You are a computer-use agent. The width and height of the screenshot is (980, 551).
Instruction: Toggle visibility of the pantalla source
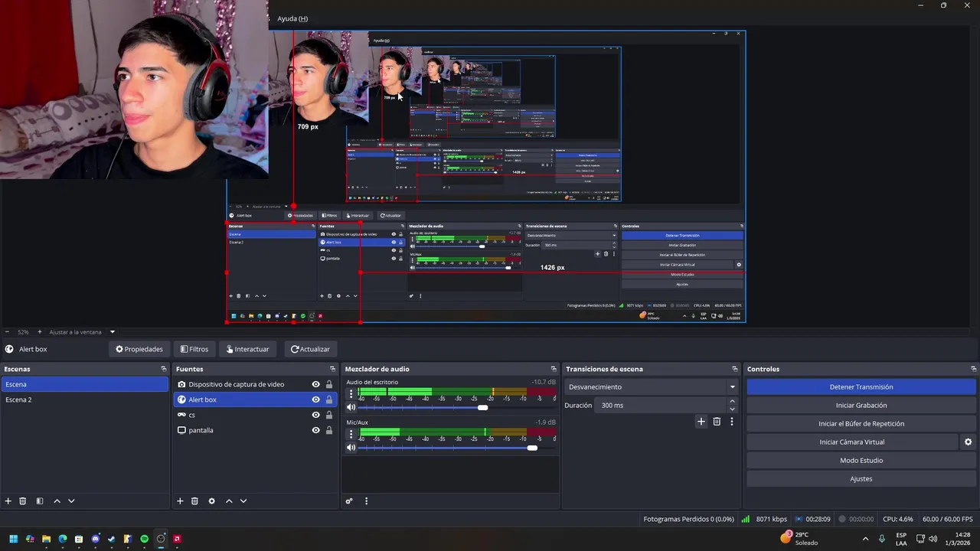pos(315,430)
